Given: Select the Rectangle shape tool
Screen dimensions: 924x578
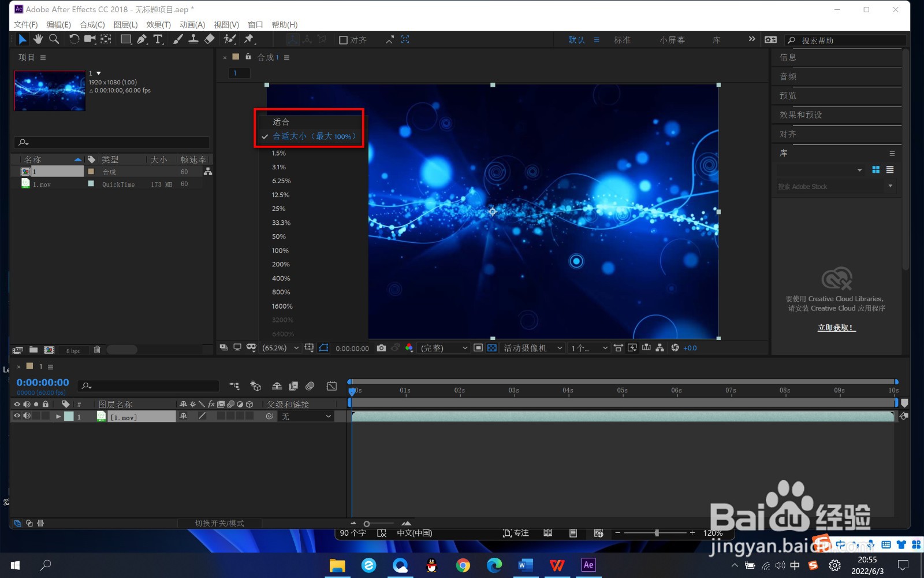Looking at the screenshot, I should click(125, 39).
